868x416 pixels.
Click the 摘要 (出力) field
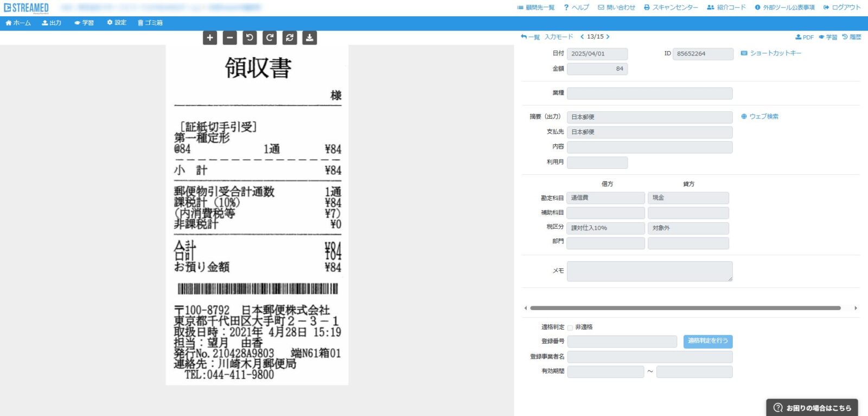click(650, 117)
